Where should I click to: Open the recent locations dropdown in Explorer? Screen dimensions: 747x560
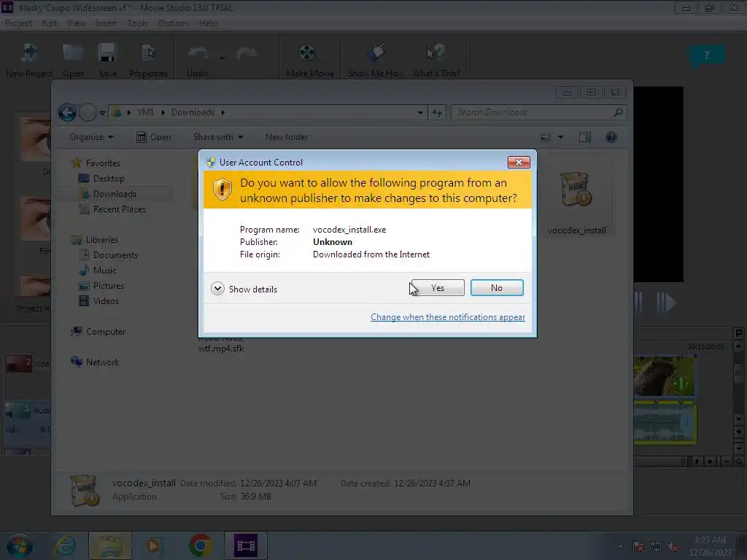coord(102,113)
